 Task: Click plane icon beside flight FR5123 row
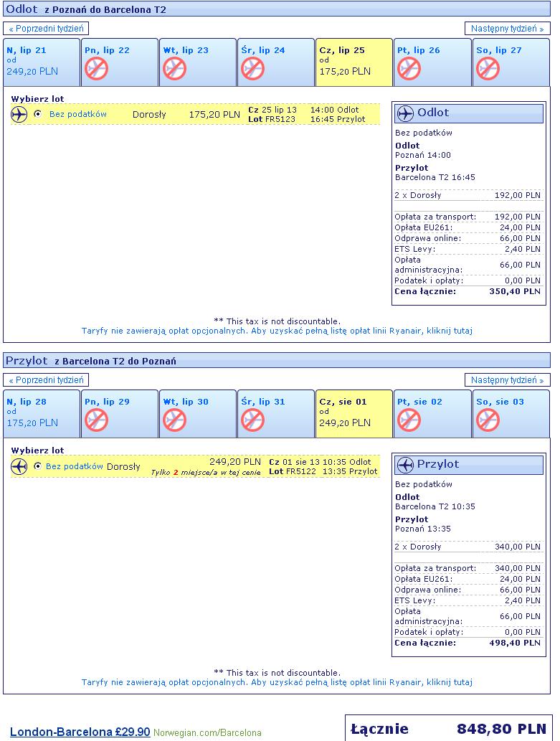(x=19, y=114)
